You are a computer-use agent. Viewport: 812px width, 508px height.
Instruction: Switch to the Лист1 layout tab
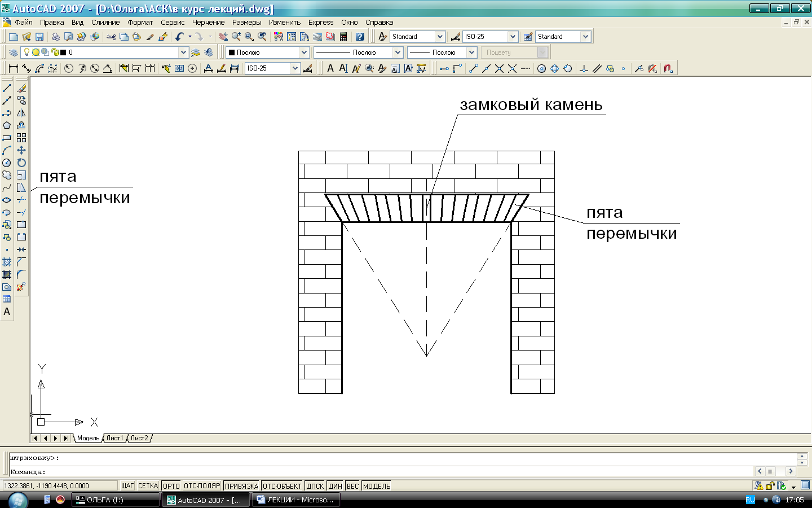[114, 438]
